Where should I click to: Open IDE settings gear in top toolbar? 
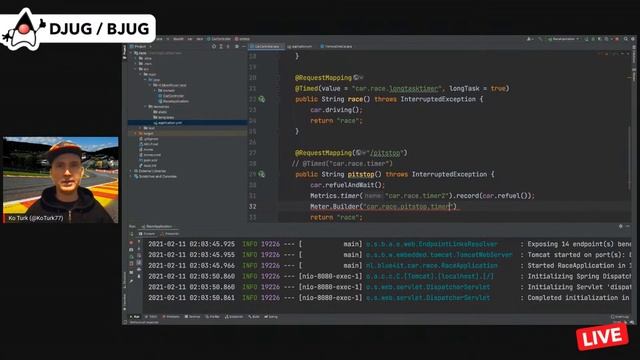[x=633, y=39]
